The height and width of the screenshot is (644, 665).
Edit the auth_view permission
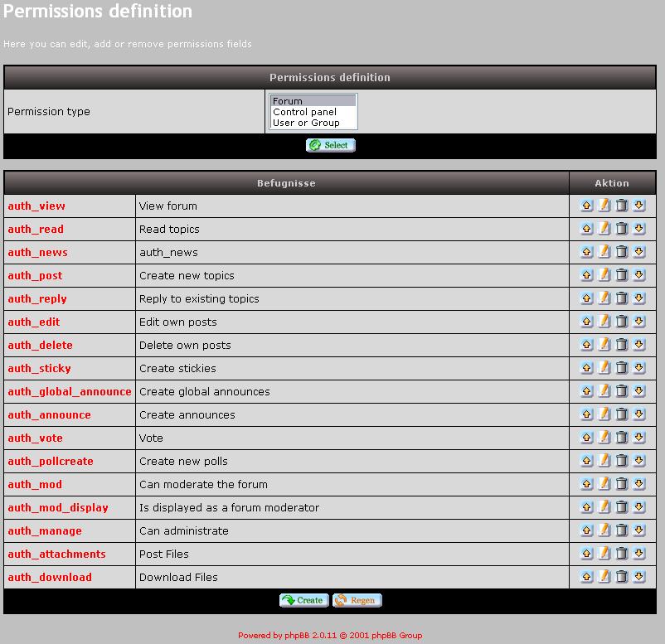[x=604, y=206]
